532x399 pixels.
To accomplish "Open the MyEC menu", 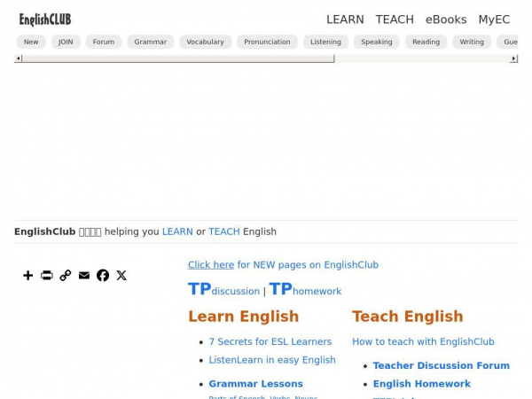I will [x=494, y=20].
